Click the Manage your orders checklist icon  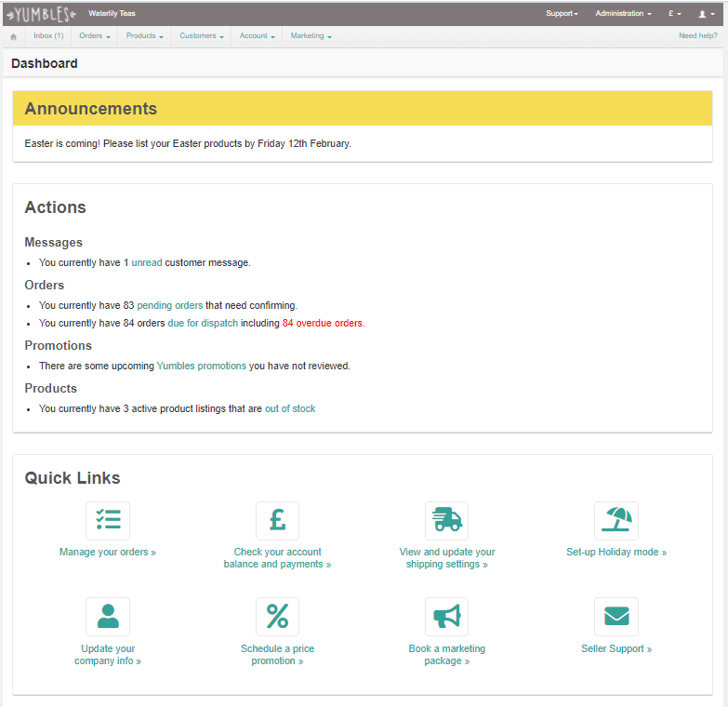click(x=108, y=520)
